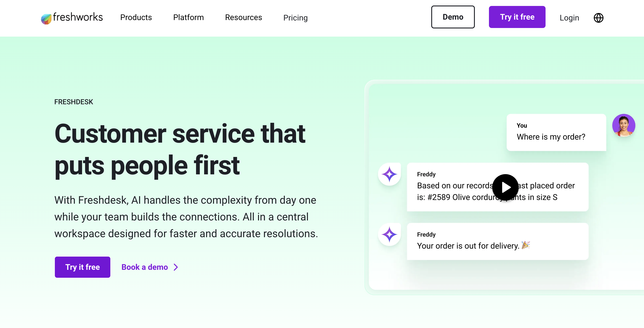
Task: Click the FRESHDESK label text
Action: point(74,102)
